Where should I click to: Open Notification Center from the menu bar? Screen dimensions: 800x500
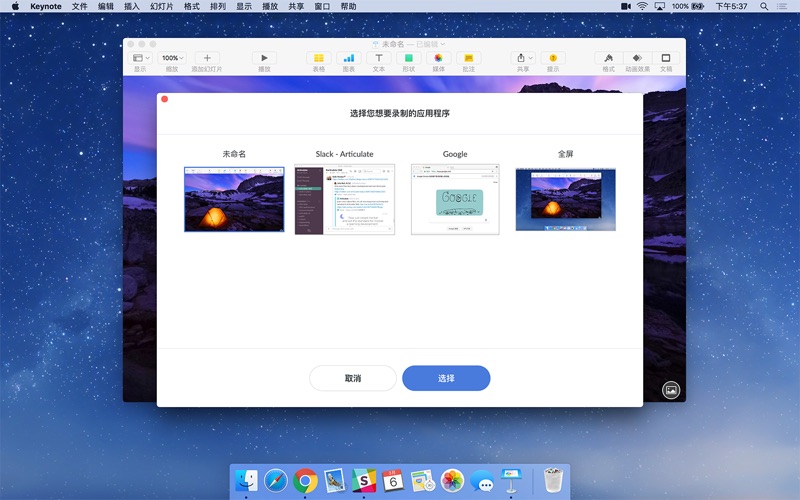pyautogui.click(x=782, y=6)
